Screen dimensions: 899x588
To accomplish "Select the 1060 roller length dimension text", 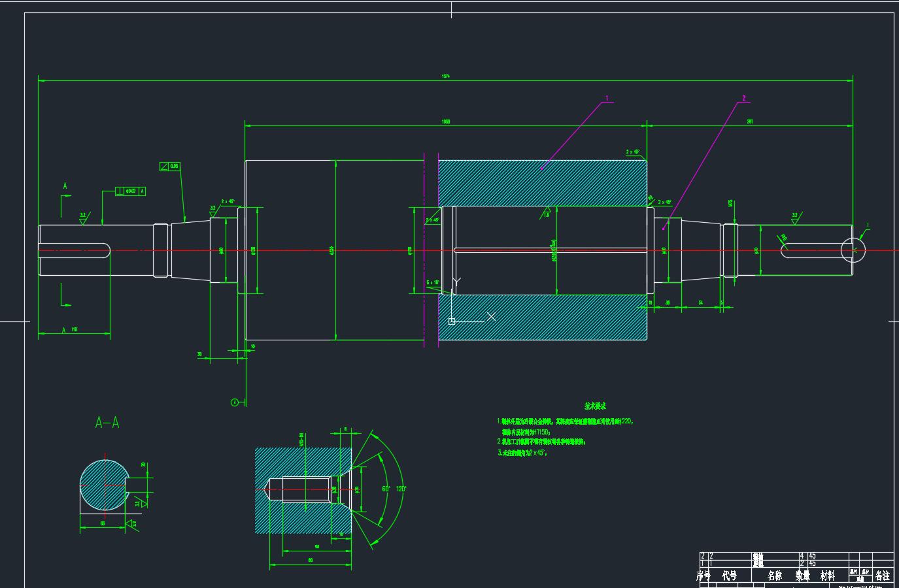I will pos(446,122).
